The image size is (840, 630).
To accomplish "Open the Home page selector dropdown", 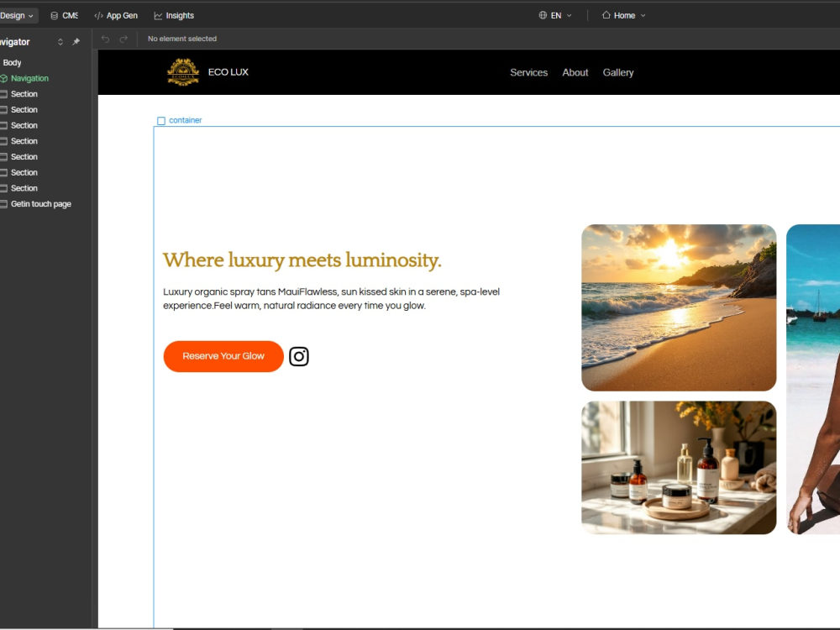I will click(623, 15).
